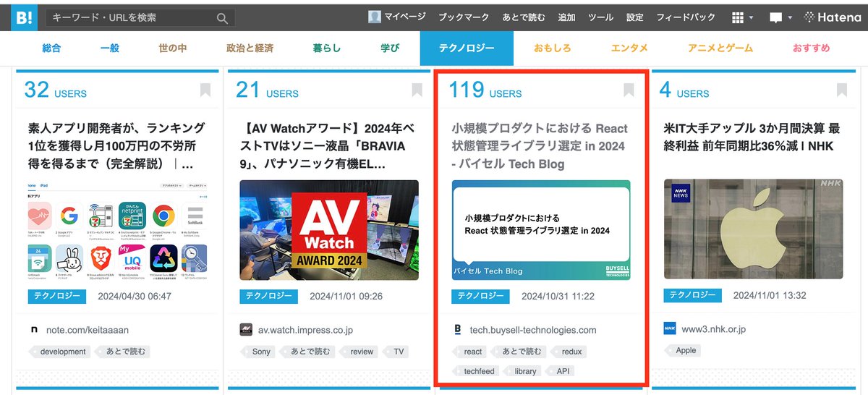Open the React 状態管理ライブラリ選定 article title
Screen dimensions: 868x395
coord(540,146)
